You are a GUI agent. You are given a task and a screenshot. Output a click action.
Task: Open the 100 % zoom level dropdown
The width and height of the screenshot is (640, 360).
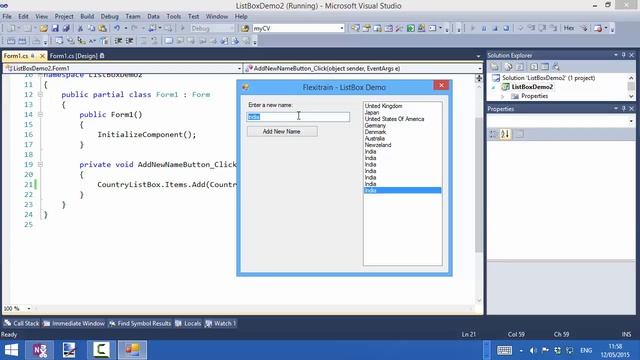[x=29, y=309]
